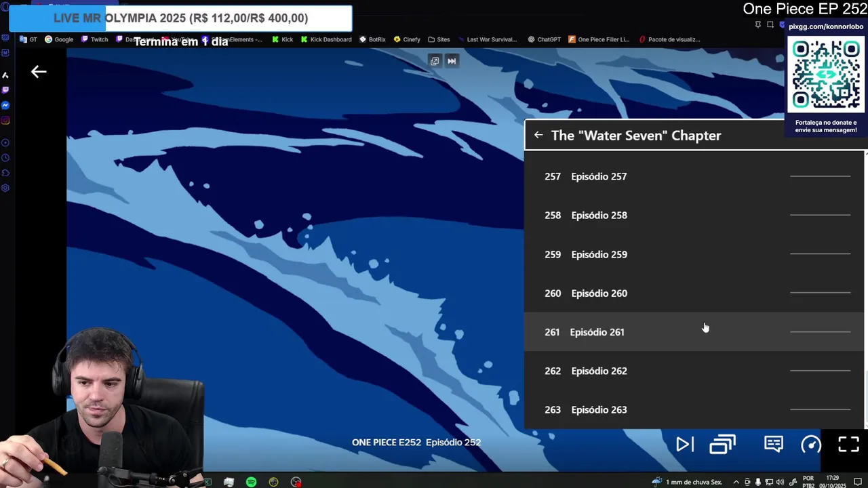Enter fullscreen mode
Image resolution: width=868 pixels, height=488 pixels.
pos(849,445)
